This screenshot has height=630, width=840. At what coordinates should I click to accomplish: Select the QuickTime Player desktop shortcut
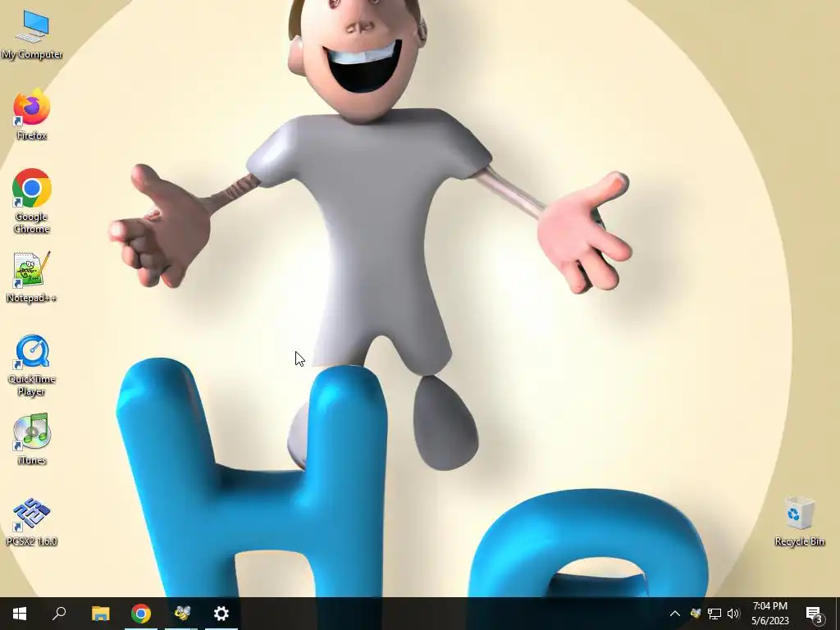point(32,365)
